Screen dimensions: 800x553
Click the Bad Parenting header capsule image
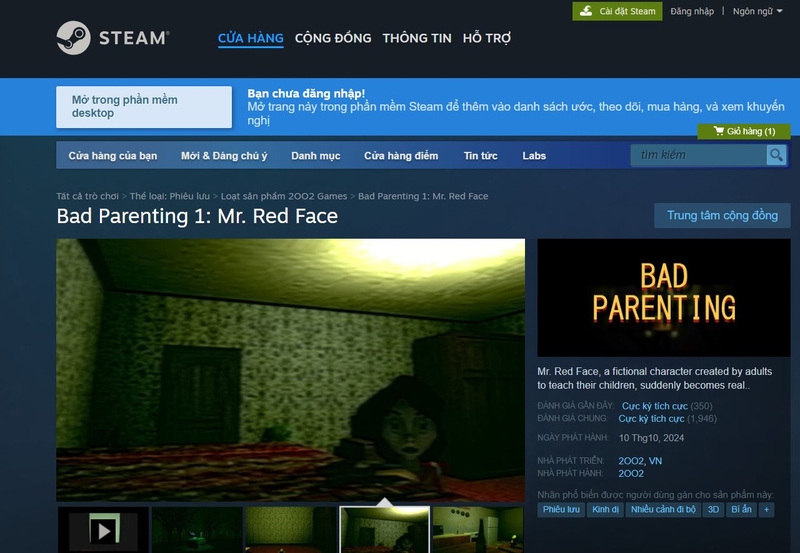coord(664,297)
